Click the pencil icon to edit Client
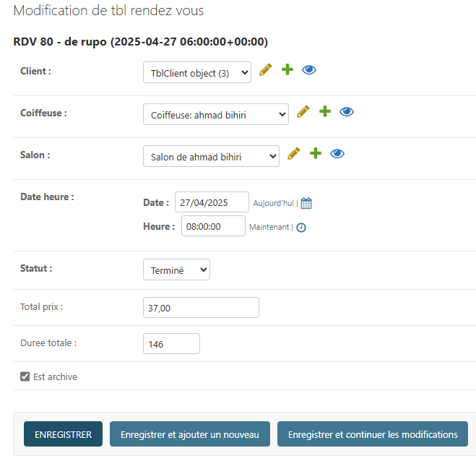 click(x=265, y=70)
